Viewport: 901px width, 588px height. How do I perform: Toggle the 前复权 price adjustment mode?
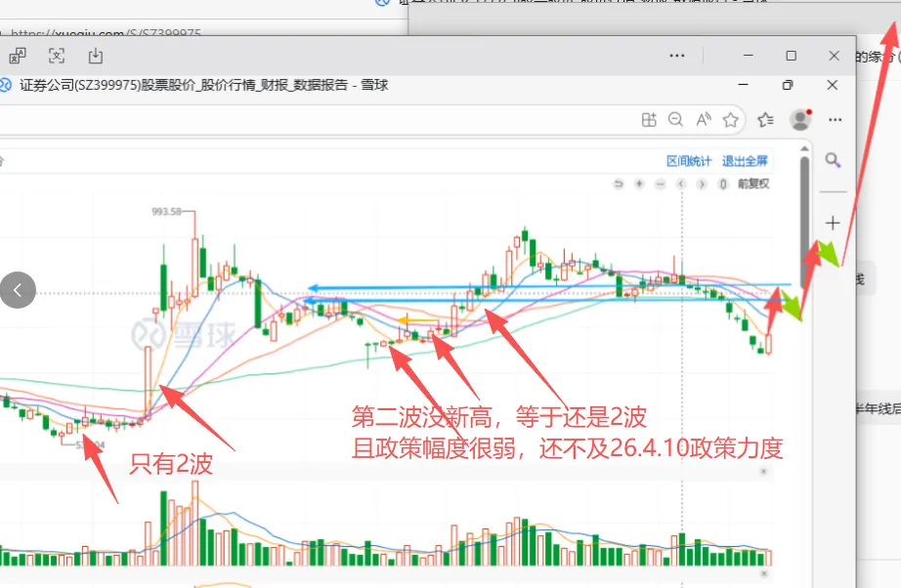754,184
